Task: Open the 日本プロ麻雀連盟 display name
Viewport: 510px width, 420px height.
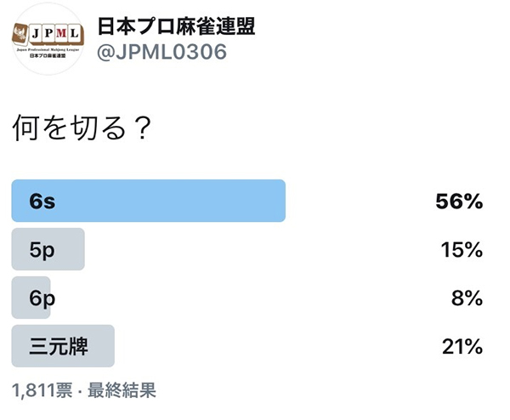Action: (176, 26)
